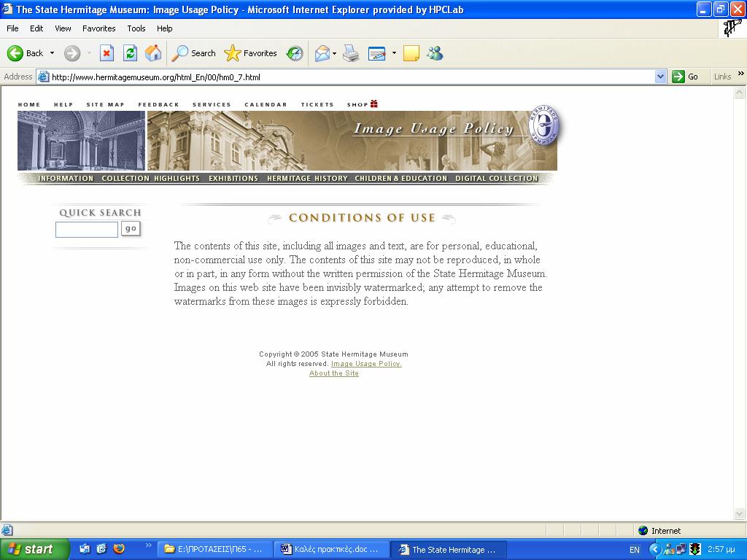The image size is (747, 560).
Task: Click the green Go button
Action: [685, 77]
